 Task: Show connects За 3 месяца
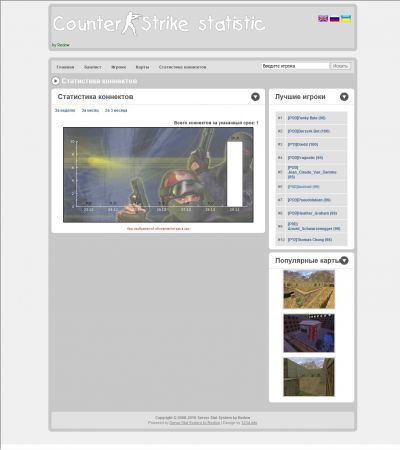[x=116, y=110]
